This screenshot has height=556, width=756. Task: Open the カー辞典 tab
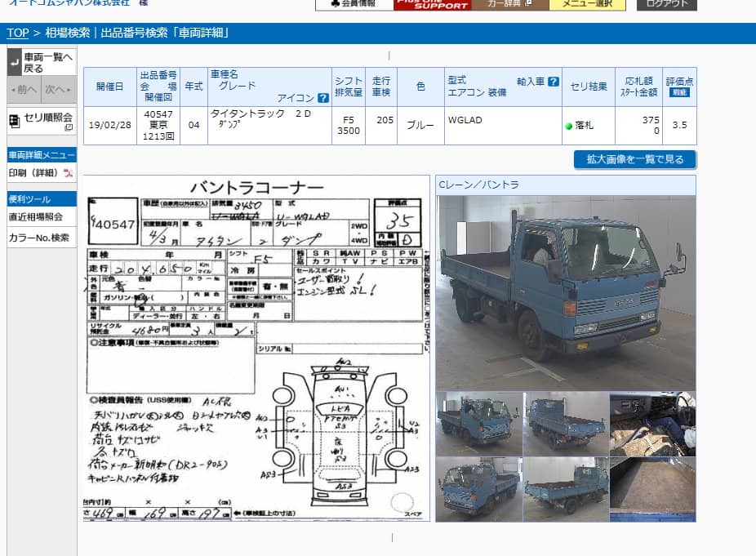pyautogui.click(x=509, y=4)
